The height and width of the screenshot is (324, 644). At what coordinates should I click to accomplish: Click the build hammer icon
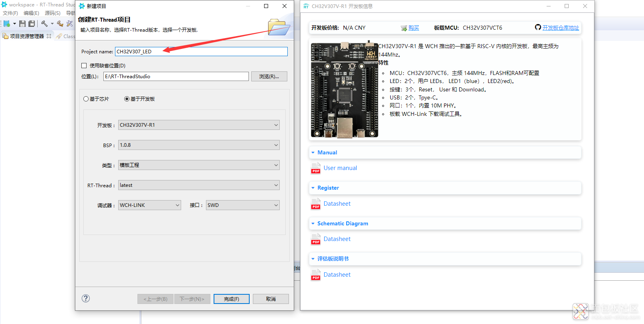[x=44, y=24]
